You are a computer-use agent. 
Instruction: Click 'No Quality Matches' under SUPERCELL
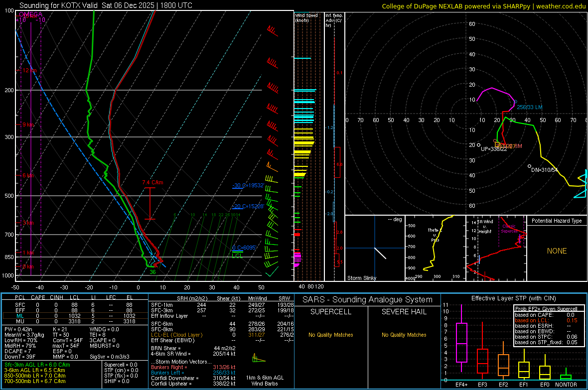point(331,335)
